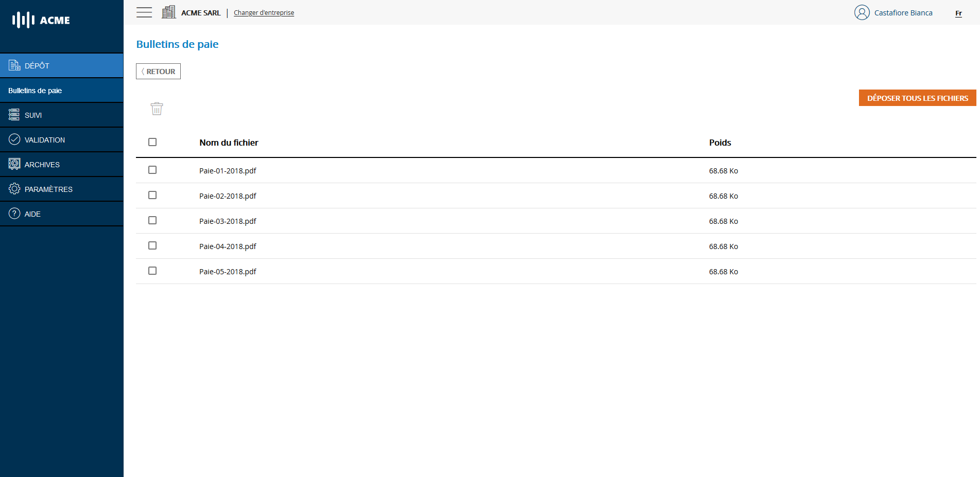Select the trash delete icon
Viewport: 980px width, 477px height.
(x=157, y=109)
